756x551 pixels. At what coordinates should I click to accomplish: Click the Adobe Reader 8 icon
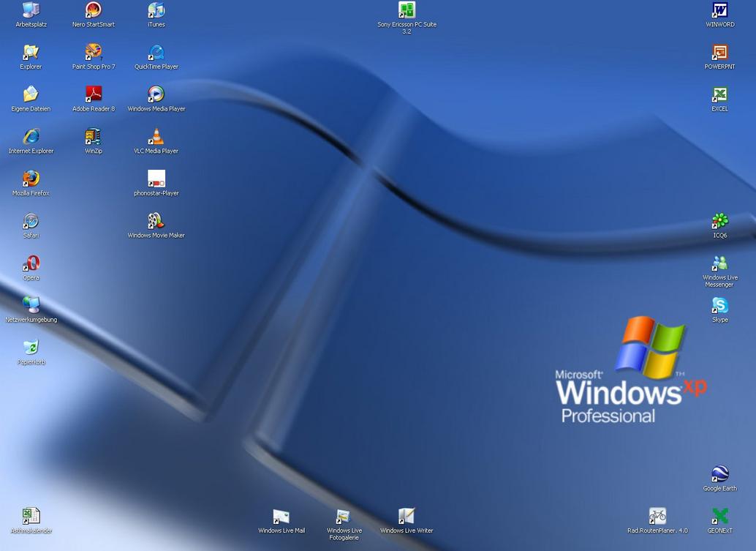click(94, 94)
